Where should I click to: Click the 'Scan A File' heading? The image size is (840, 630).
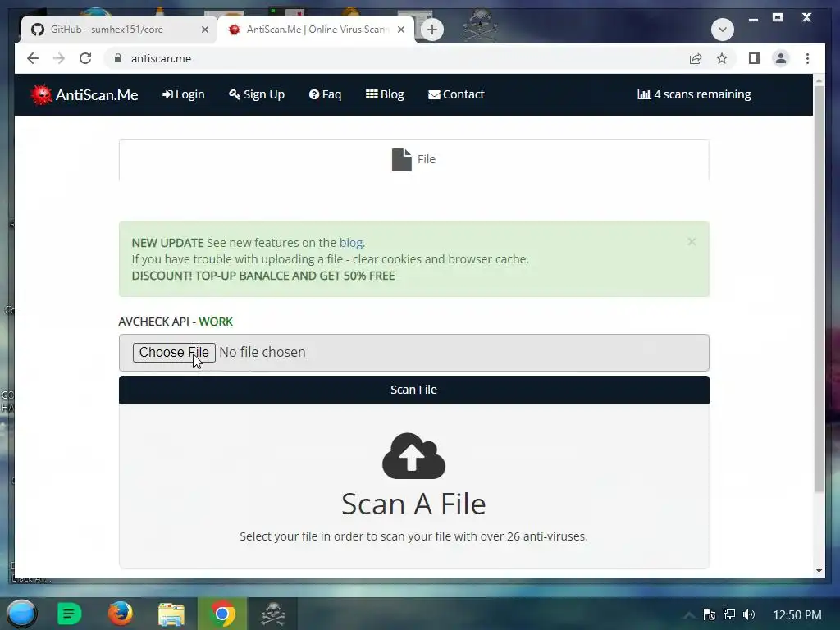(413, 504)
